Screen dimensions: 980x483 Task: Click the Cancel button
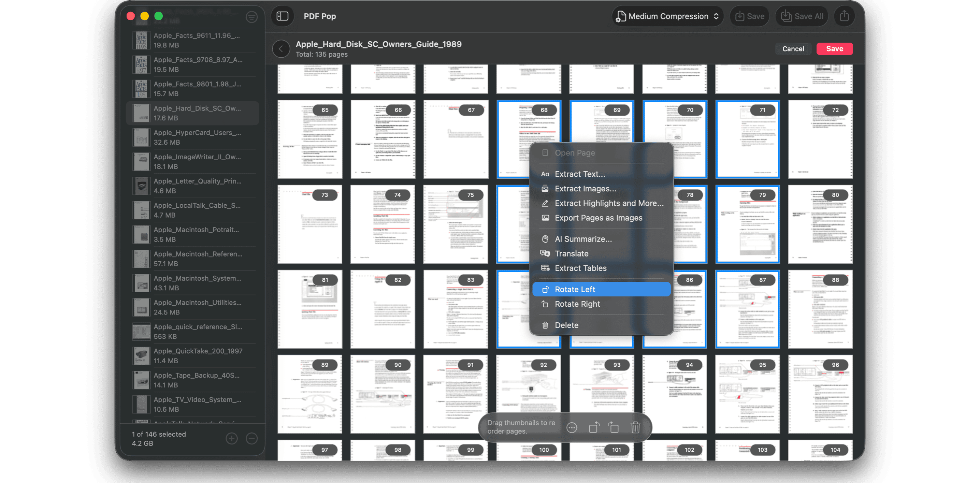pos(793,49)
